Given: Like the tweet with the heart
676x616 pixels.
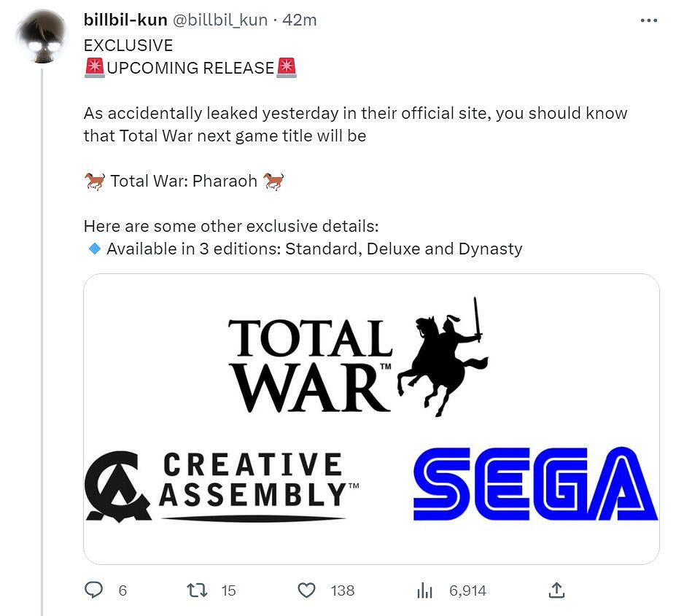Looking at the screenshot, I should point(307,590).
